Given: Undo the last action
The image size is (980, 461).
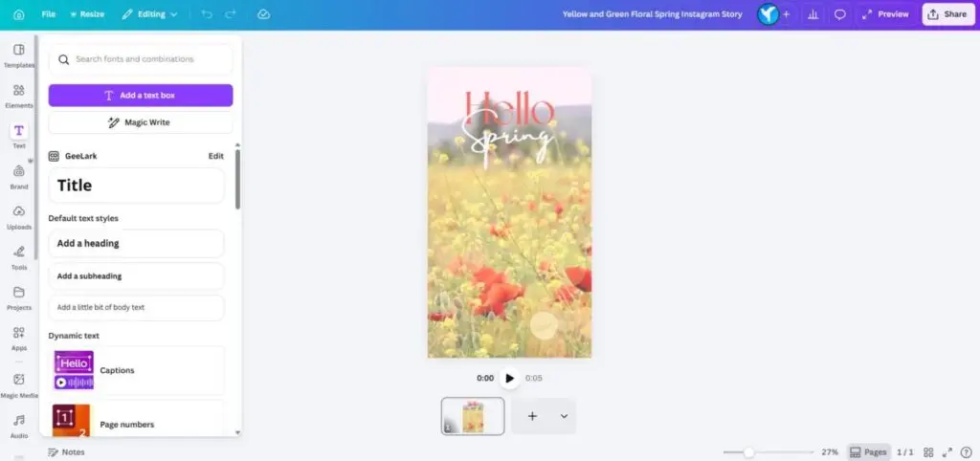Looking at the screenshot, I should tap(207, 13).
